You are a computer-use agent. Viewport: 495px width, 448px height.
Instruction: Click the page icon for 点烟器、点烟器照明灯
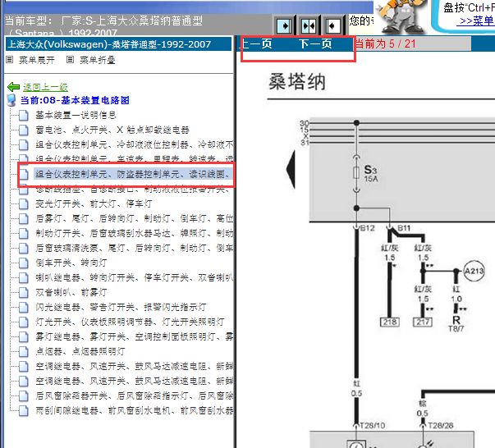[x=23, y=351]
